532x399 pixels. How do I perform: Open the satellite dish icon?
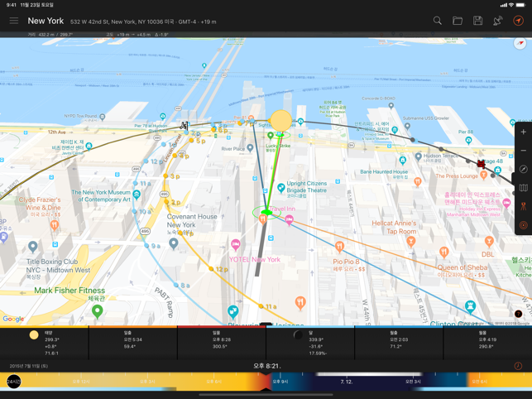(x=498, y=21)
